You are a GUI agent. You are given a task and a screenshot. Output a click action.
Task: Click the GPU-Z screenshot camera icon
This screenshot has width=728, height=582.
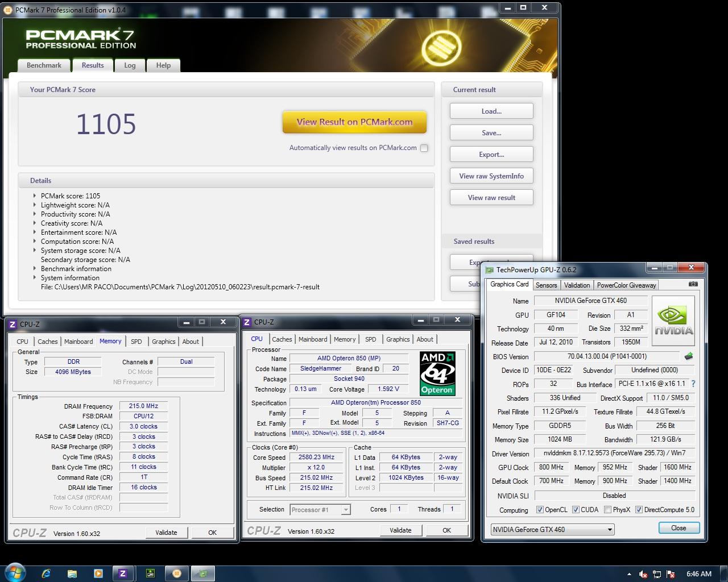[x=693, y=284]
